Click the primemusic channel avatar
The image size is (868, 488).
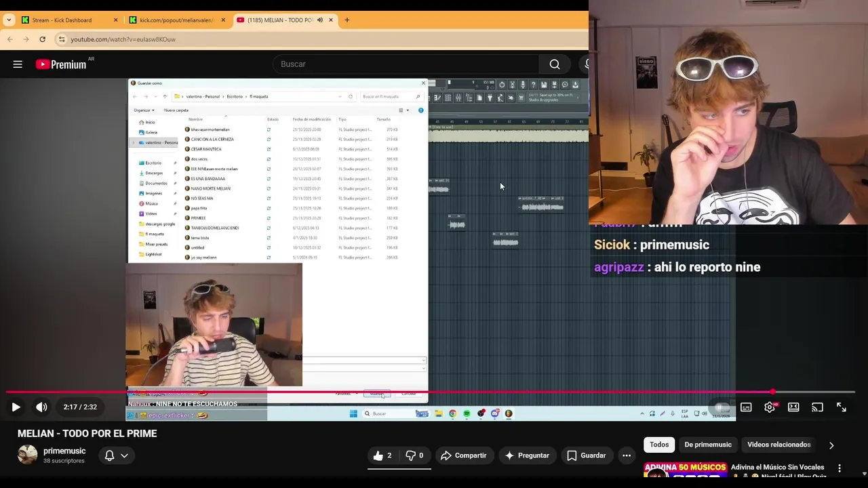pos(27,455)
